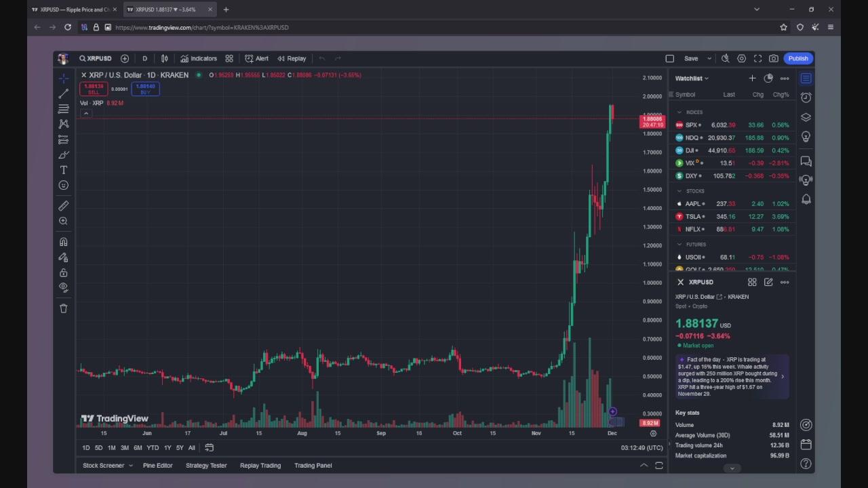Open the Indicators dialog
The width and height of the screenshot is (868, 488).
199,58
